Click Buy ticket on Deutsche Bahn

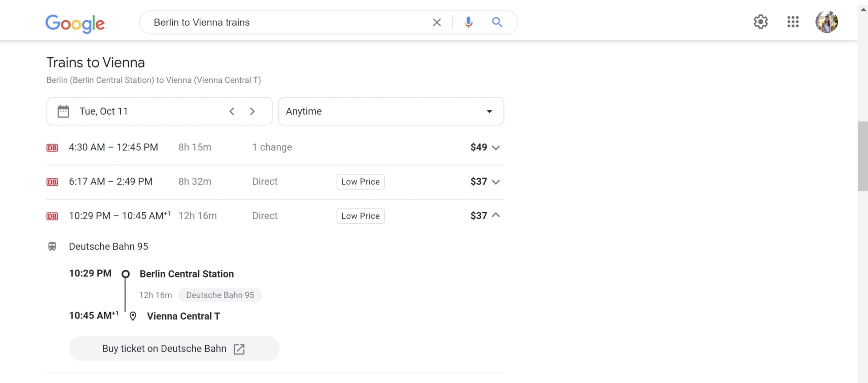pos(174,349)
